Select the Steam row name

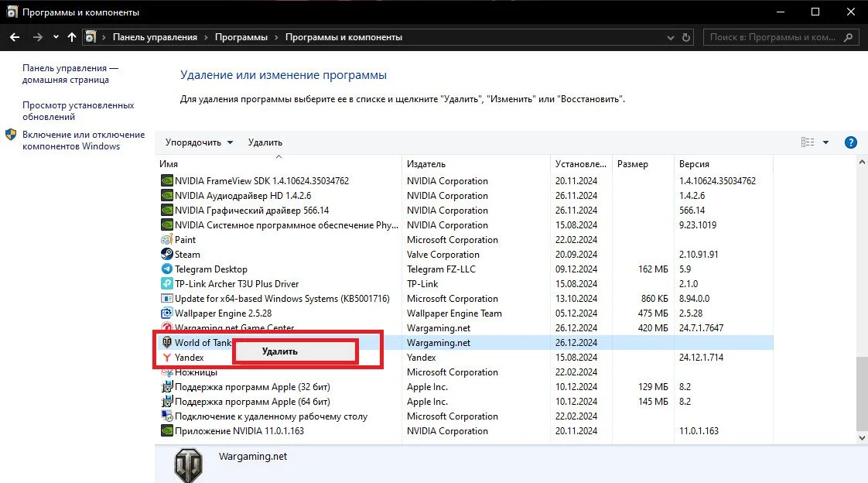point(187,254)
